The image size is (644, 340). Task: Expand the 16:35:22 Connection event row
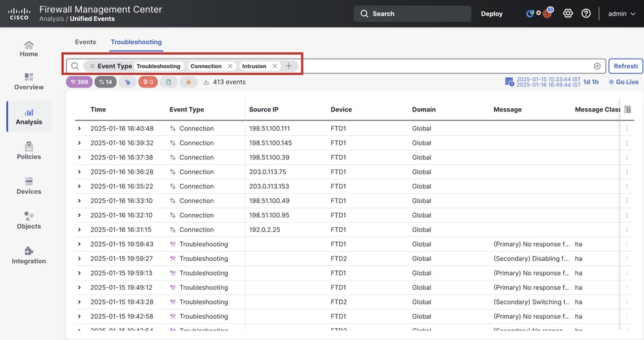coord(79,186)
